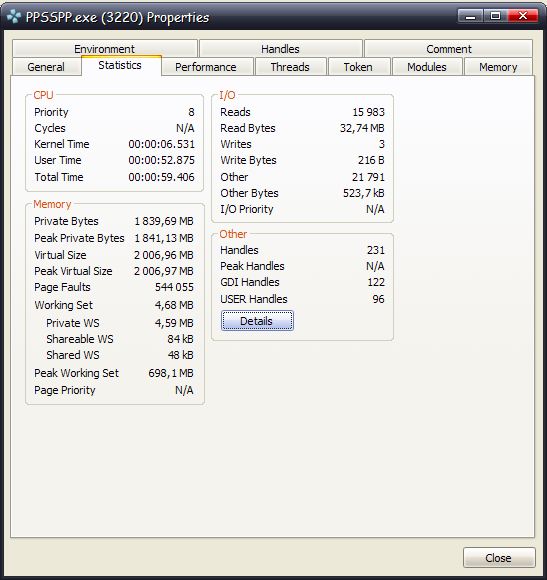This screenshot has height=580, width=547.
Task: Click the Details button under Other
Action: (x=257, y=321)
